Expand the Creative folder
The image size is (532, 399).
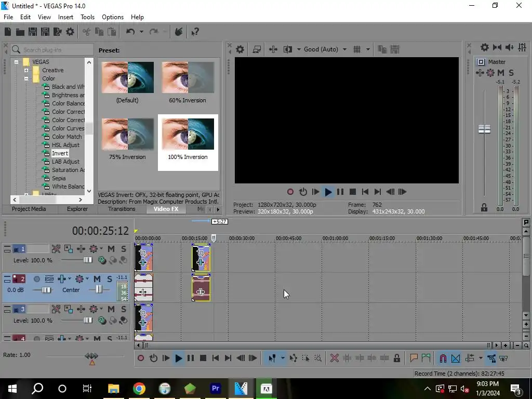[26, 70]
